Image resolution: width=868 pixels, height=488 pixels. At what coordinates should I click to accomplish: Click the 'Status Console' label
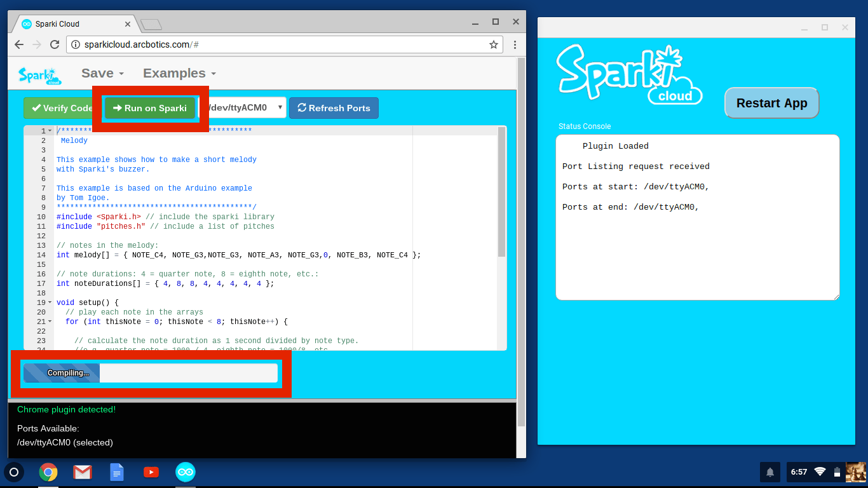point(585,126)
